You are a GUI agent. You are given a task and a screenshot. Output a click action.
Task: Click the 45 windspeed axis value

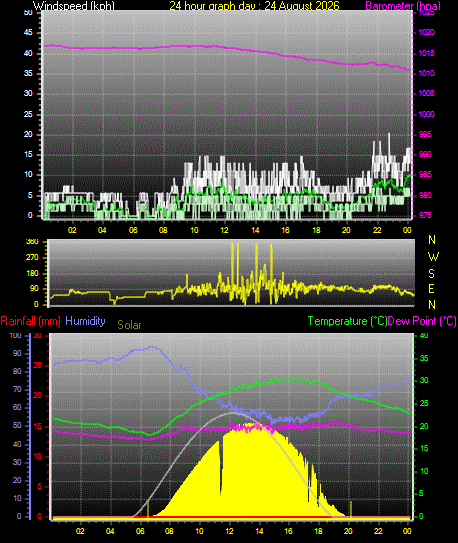pos(28,33)
